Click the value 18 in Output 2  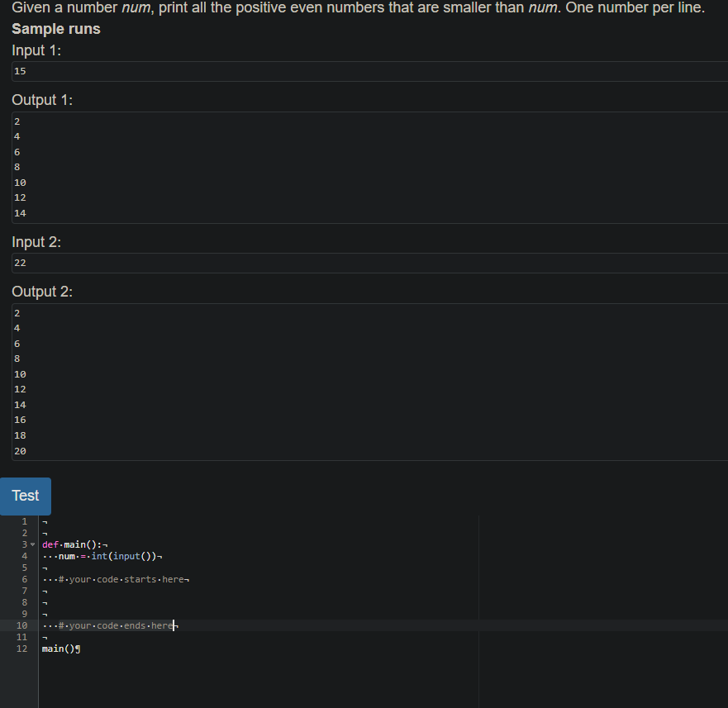(20, 435)
